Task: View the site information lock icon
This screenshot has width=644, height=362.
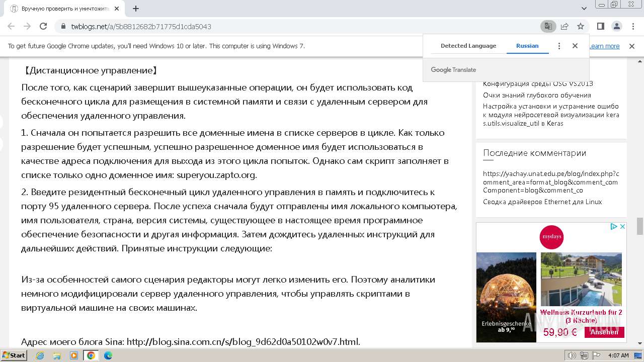Action: point(63,26)
